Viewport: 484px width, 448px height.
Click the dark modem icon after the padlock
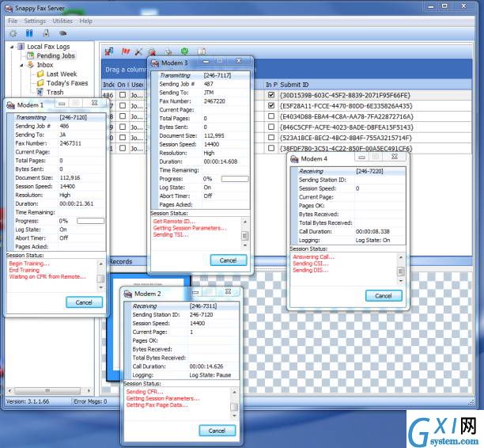pyautogui.click(x=63, y=33)
